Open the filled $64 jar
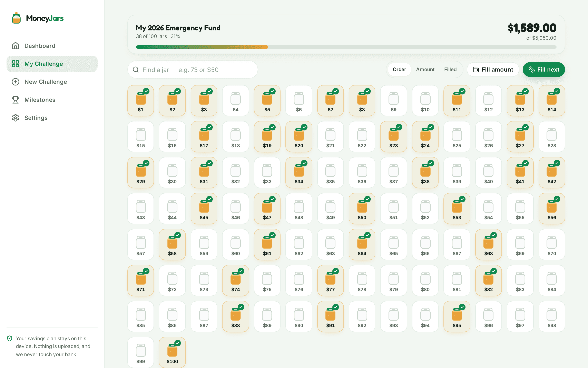588x368 pixels. click(x=362, y=245)
